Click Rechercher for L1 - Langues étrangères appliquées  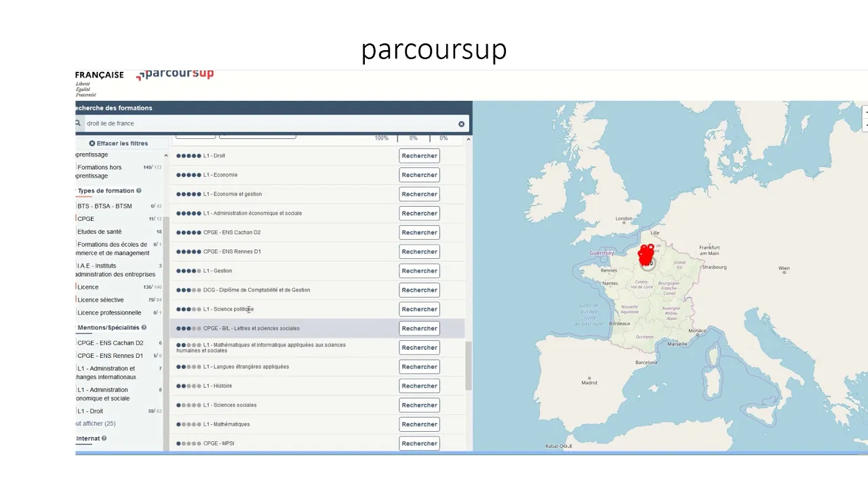click(419, 367)
